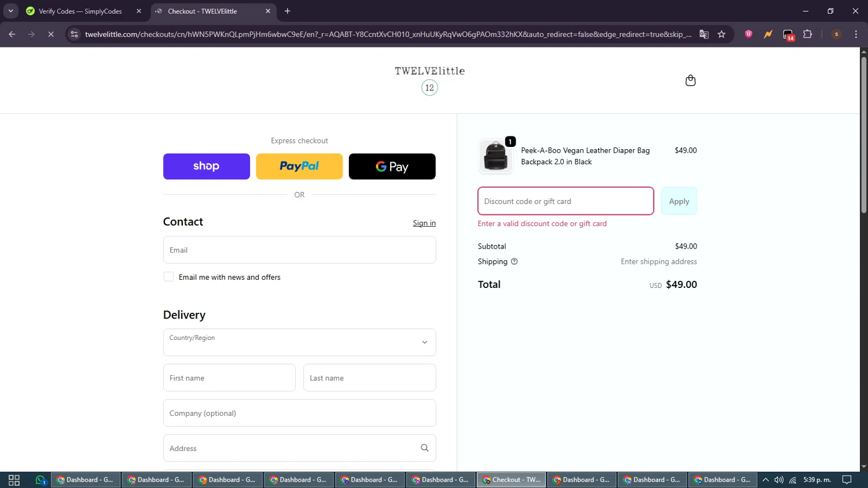The width and height of the screenshot is (868, 488).
Task: Open the tab search dropdown arrow
Action: tap(10, 11)
